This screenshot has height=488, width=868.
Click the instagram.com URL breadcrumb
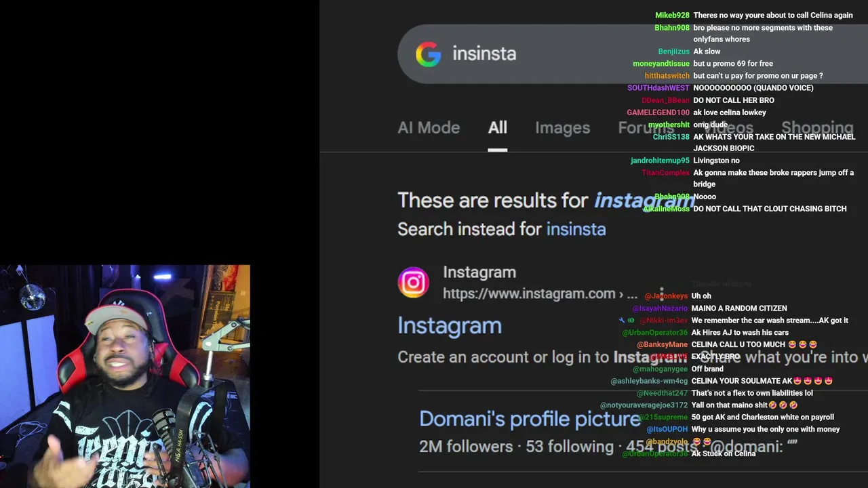point(540,294)
